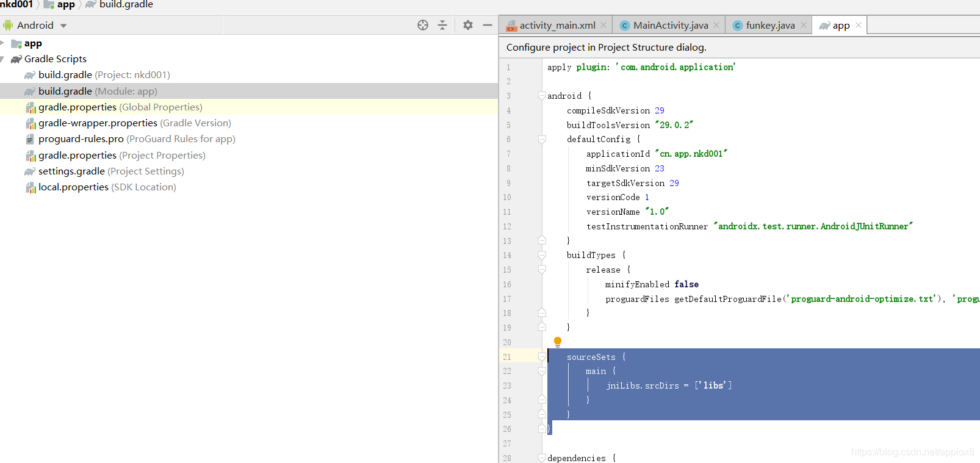980x463 pixels.
Task: Click the applicationId "cn.app.nkd001" line
Action: coord(657,154)
